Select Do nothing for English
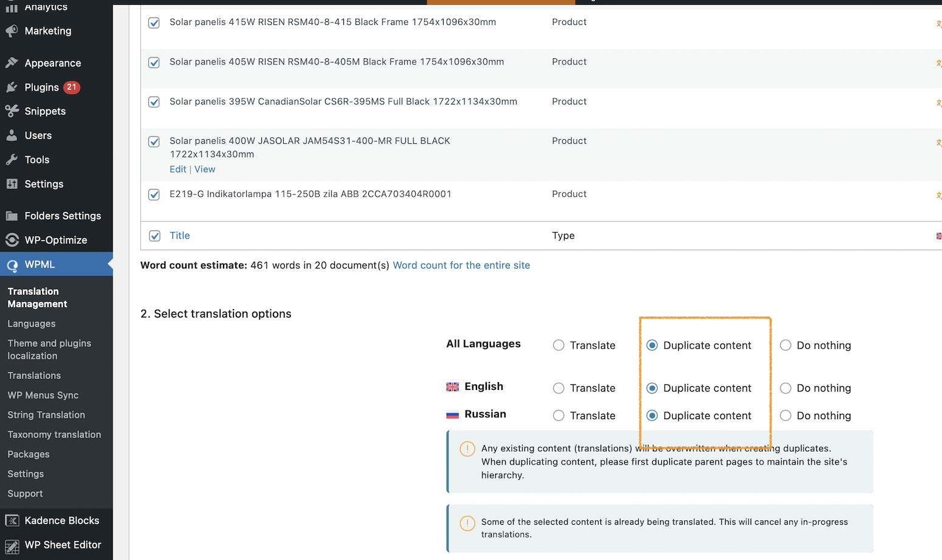Image resolution: width=942 pixels, height=560 pixels. point(786,388)
